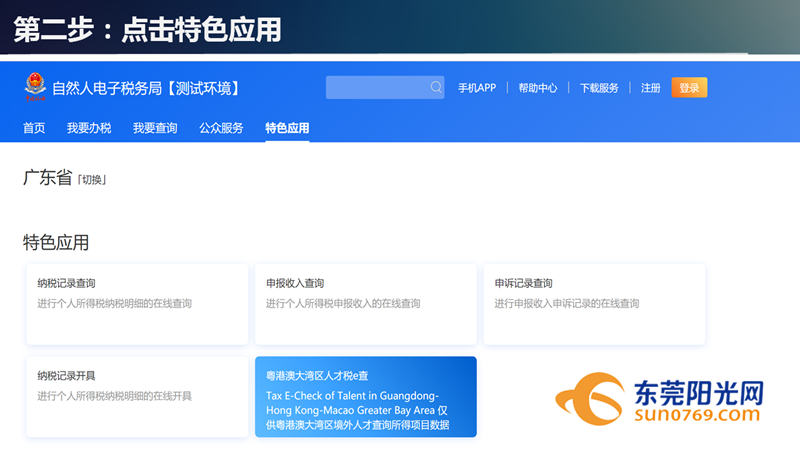Click the tax bureau emblem logo

(35, 88)
